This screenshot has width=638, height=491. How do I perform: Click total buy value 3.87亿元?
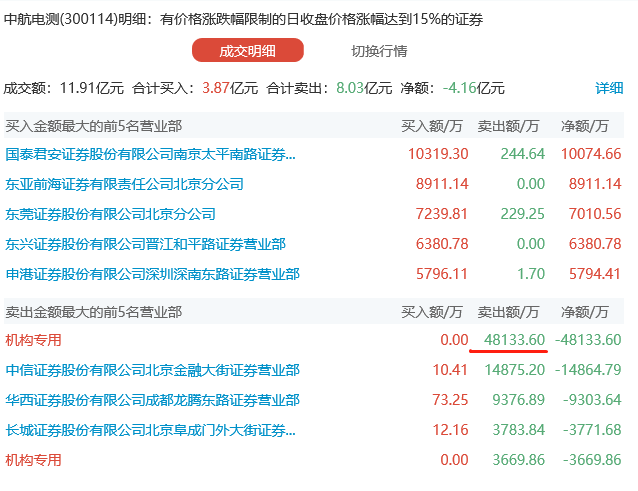pos(230,88)
